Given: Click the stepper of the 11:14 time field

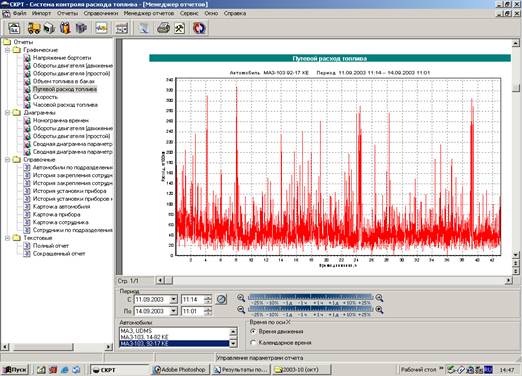Looking at the screenshot, I should pos(208,299).
